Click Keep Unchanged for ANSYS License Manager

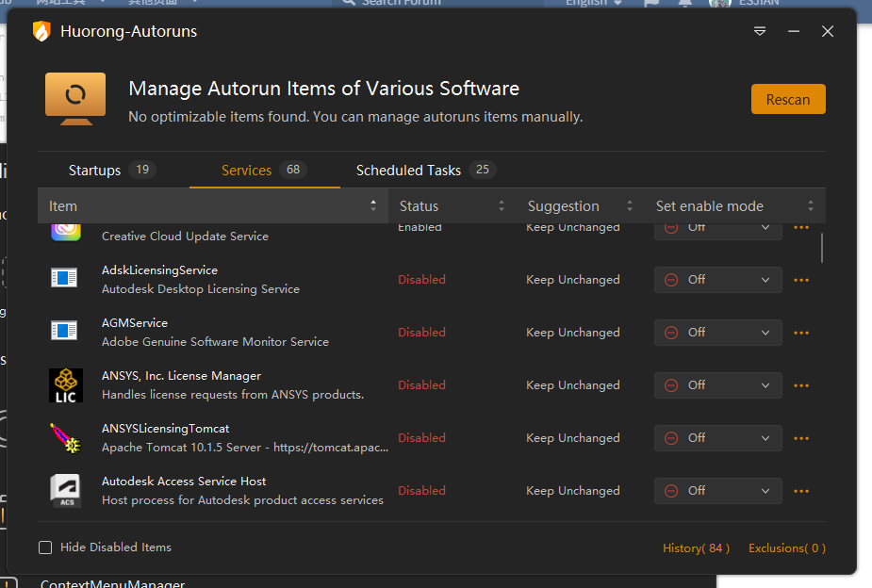click(x=573, y=385)
